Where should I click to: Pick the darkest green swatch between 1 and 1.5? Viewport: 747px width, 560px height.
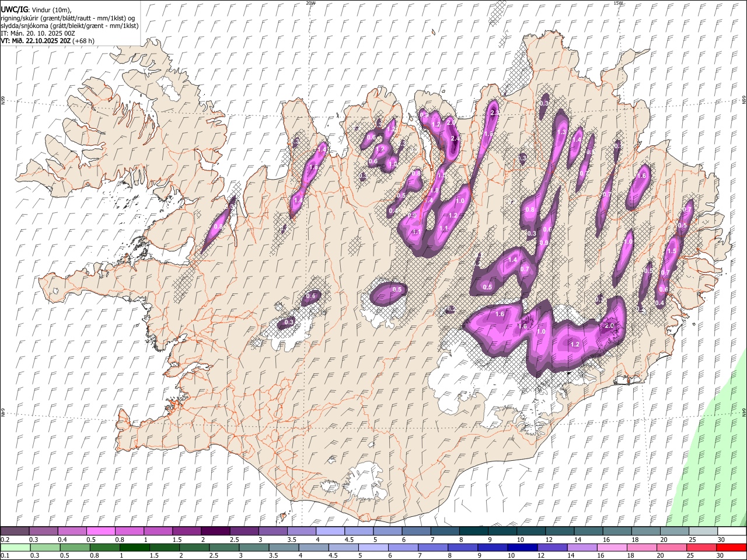(134, 547)
